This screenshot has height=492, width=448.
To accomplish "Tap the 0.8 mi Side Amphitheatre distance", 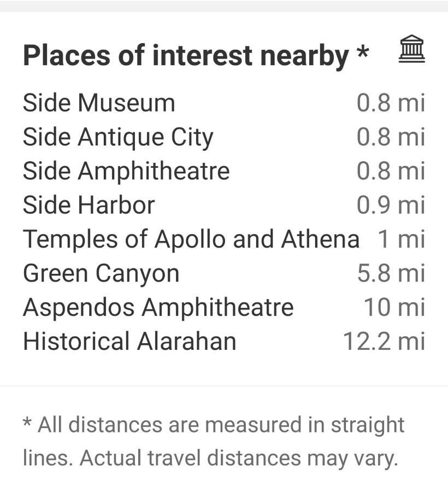I will 391,171.
